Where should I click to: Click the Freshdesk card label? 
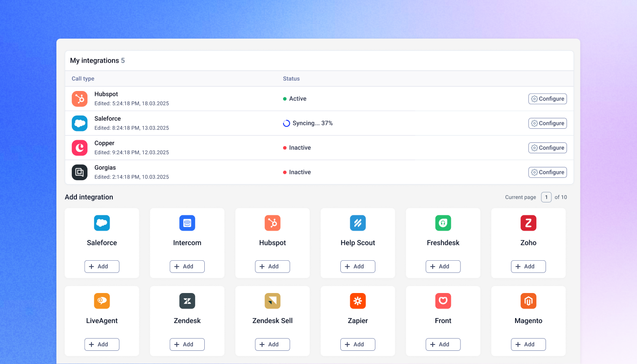(443, 243)
